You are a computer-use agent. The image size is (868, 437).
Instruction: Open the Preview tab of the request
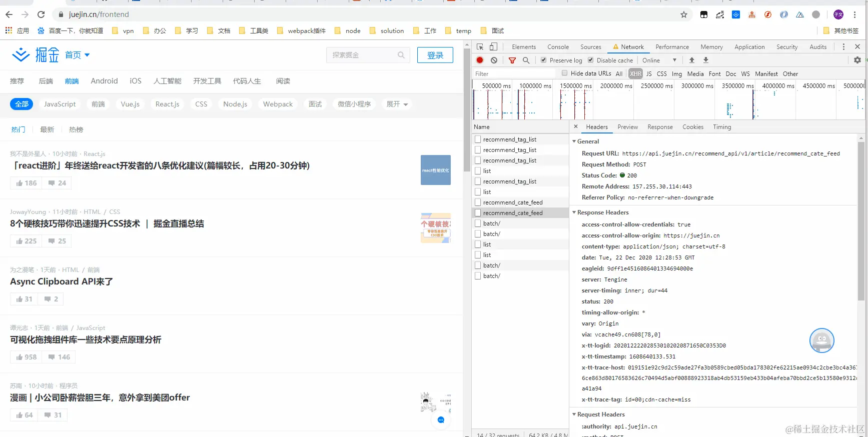click(x=627, y=127)
